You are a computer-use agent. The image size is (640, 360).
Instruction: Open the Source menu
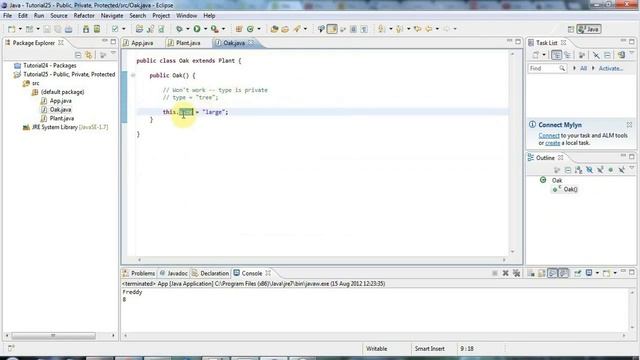(59, 16)
